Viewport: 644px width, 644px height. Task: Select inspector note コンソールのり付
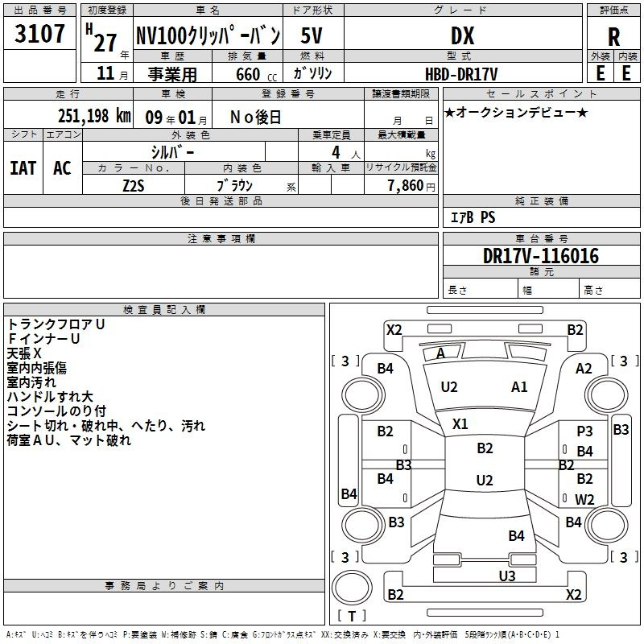pos(56,411)
